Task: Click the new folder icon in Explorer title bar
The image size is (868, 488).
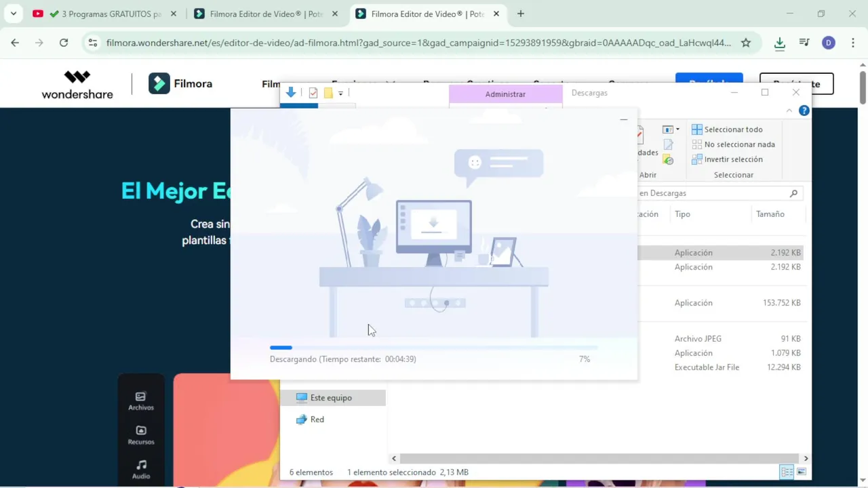Action: [328, 93]
